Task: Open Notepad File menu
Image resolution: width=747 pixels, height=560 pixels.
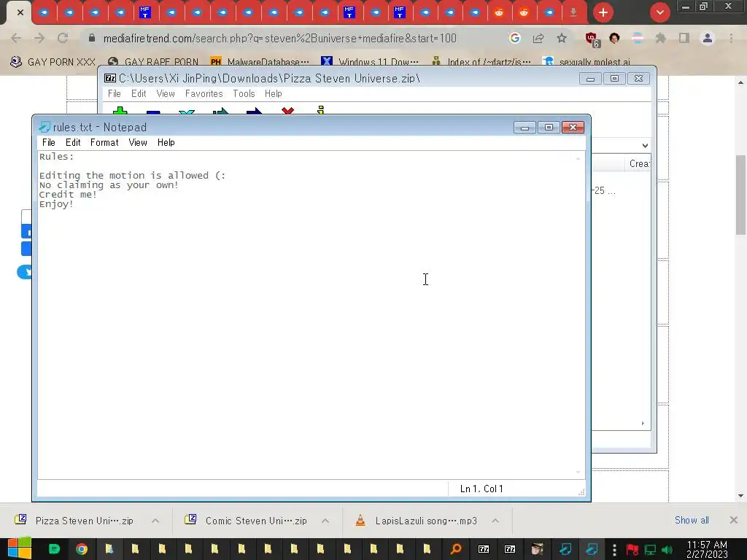Action: (x=49, y=142)
